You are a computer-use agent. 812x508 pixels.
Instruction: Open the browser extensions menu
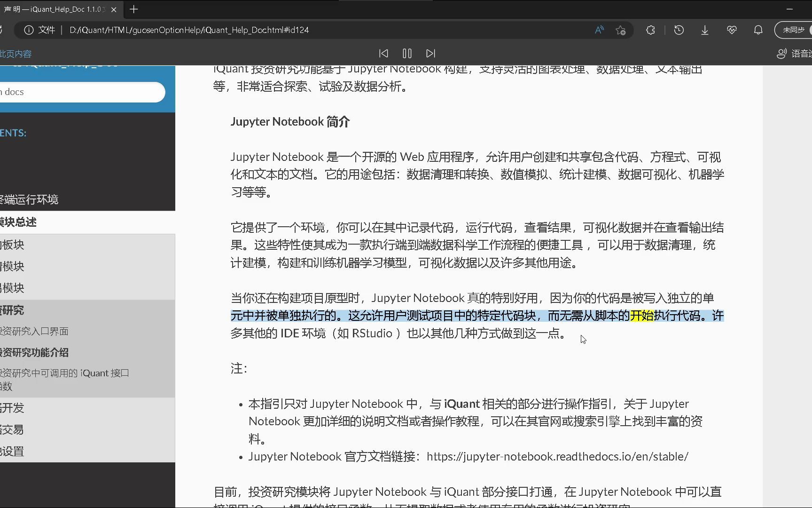tap(650, 30)
